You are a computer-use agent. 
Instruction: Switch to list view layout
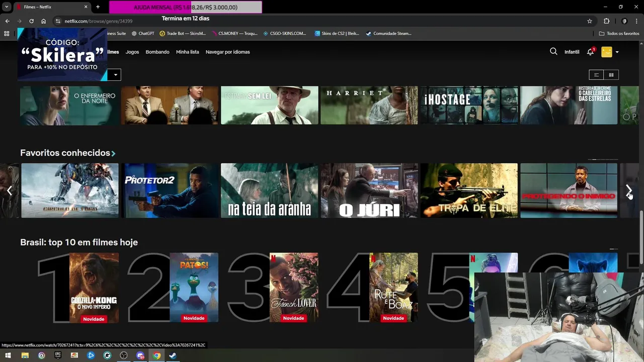(596, 75)
